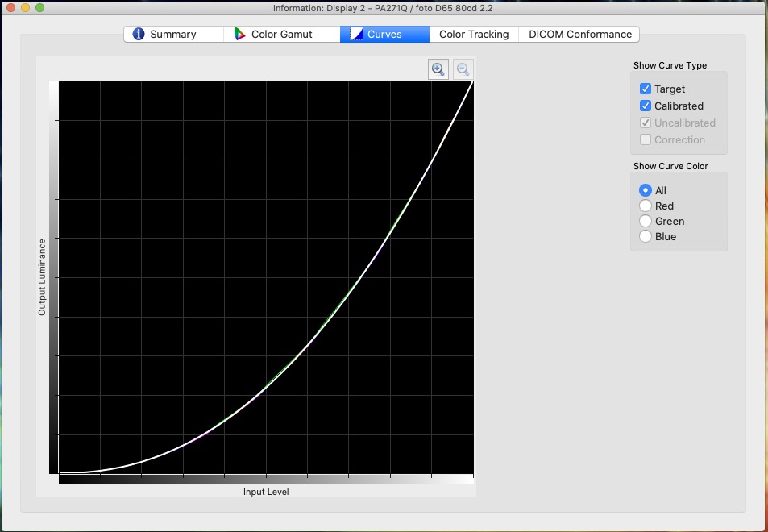768x532 pixels.
Task: Disable the Calibrated curve checkbox
Action: tap(646, 106)
